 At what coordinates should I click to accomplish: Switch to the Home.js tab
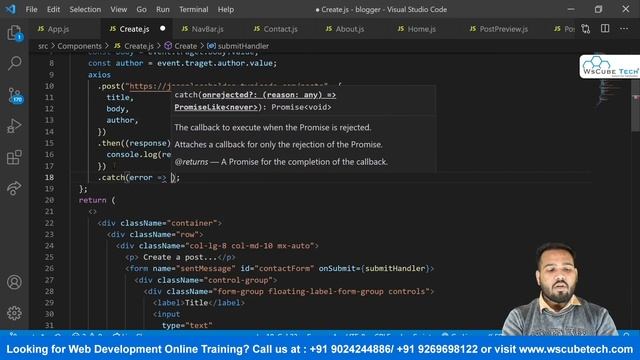tap(422, 29)
